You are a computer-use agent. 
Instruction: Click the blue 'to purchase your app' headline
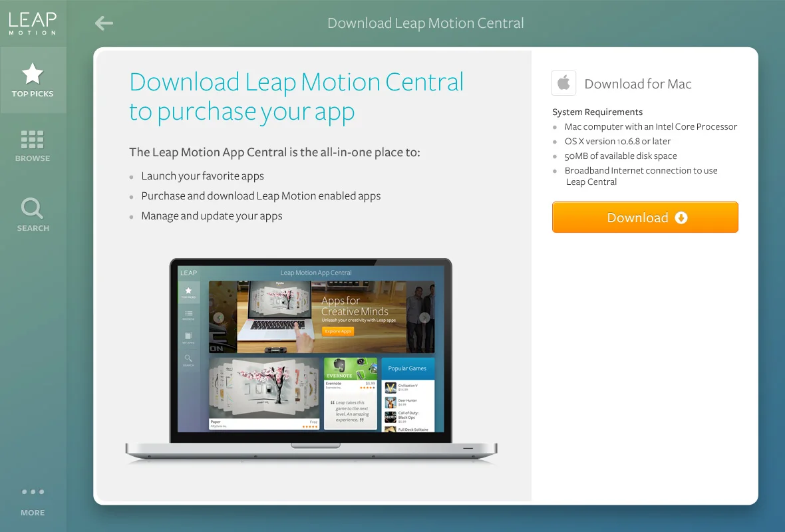[241, 112]
